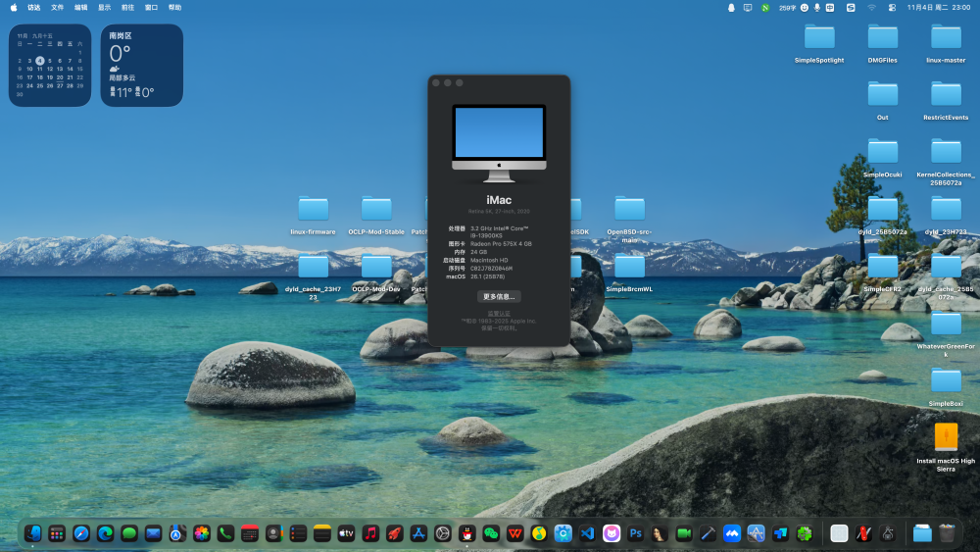Viewport: 980px width, 552px height.
Task: Click the iMac image in About window
Action: 499,143
